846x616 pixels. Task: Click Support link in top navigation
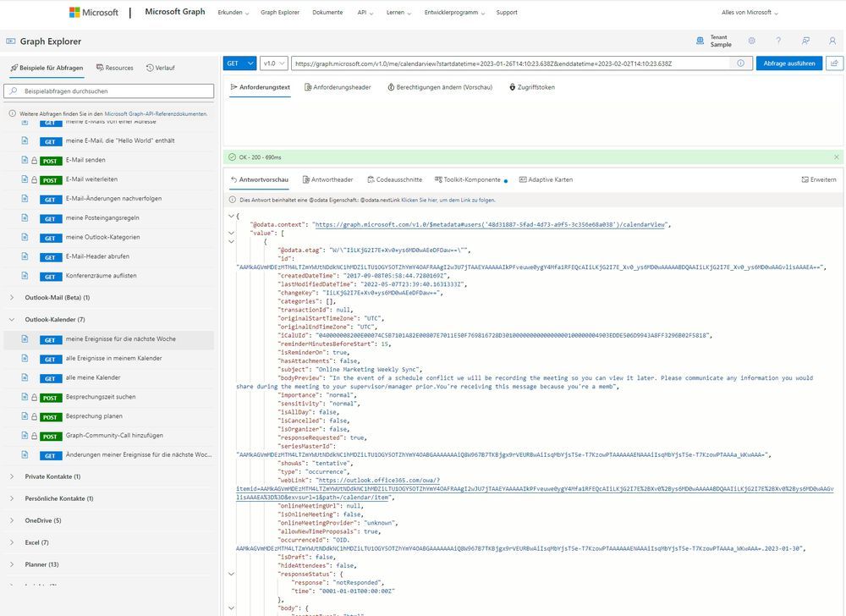[x=507, y=13]
